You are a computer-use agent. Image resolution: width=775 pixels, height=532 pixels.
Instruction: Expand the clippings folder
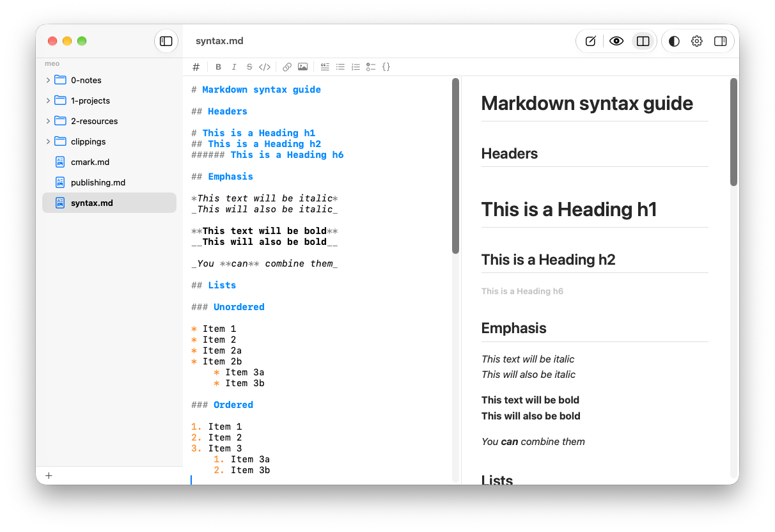[x=48, y=141]
